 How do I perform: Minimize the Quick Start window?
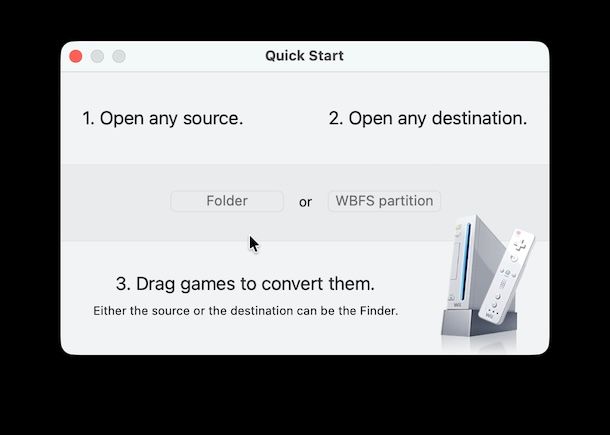[x=97, y=56]
